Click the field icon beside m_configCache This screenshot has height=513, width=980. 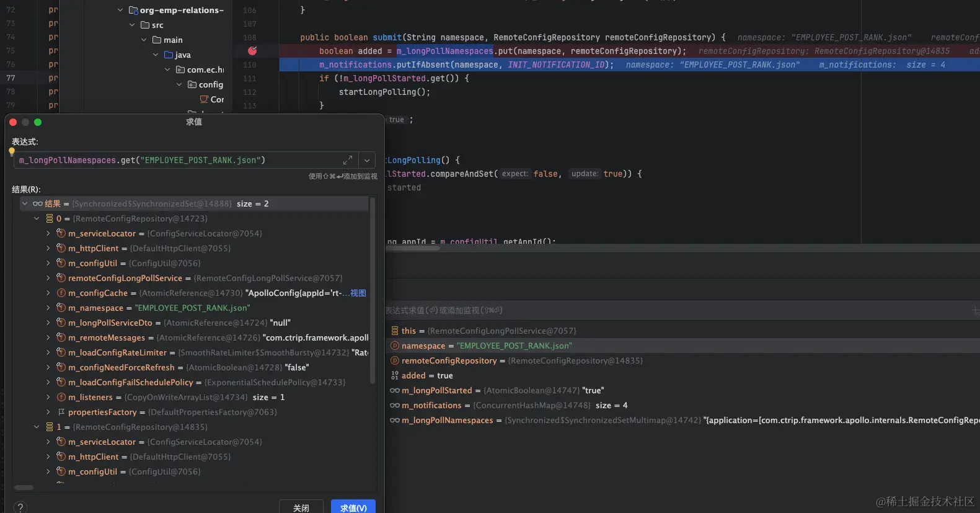[x=61, y=293]
